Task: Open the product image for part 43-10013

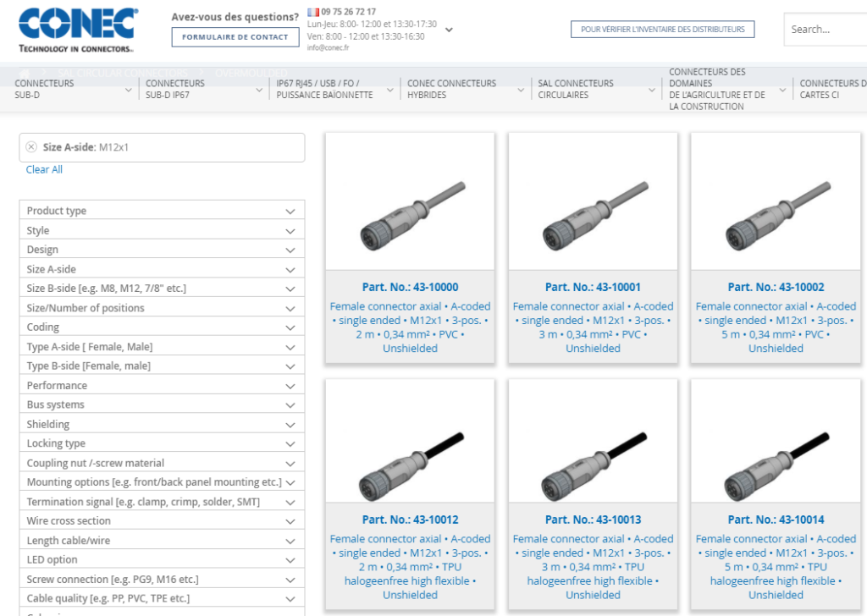Action: (593, 444)
